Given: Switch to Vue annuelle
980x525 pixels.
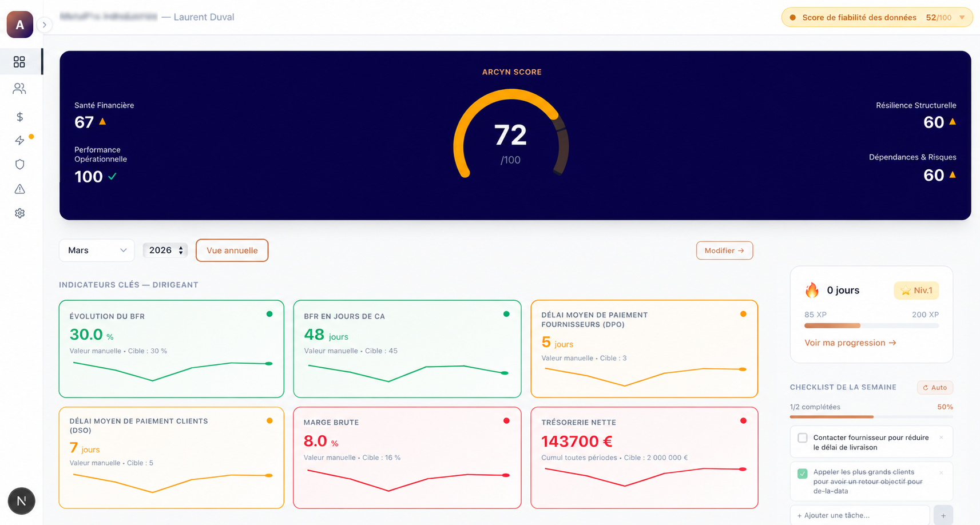Looking at the screenshot, I should point(232,250).
